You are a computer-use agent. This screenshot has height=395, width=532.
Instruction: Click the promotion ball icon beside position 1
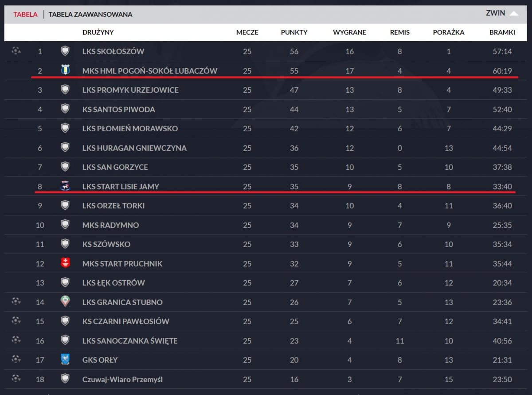point(16,51)
